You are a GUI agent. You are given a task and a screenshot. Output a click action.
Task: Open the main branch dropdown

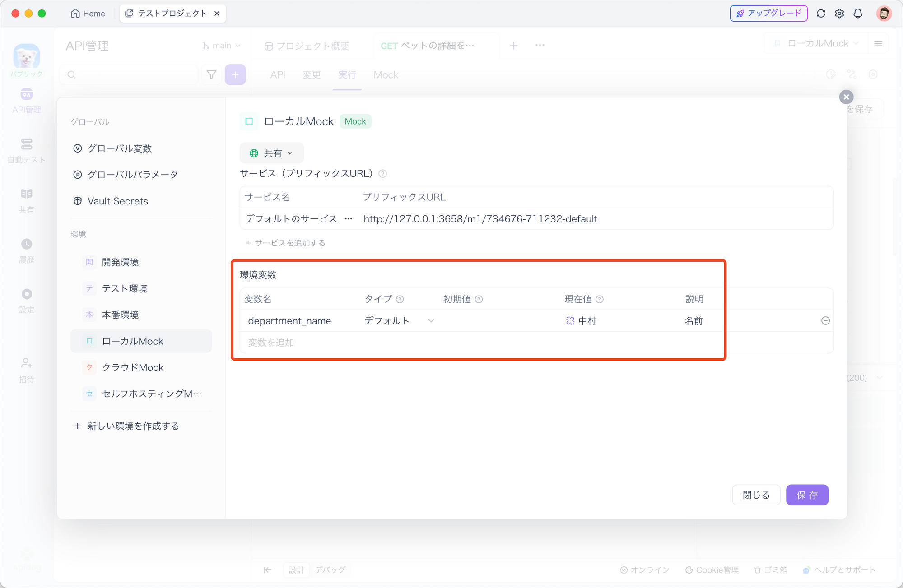coord(222,46)
